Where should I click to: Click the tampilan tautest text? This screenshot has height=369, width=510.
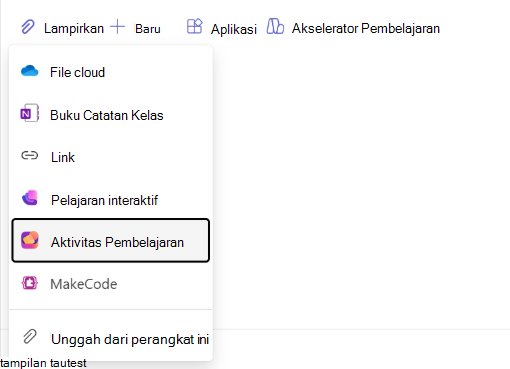tap(43, 363)
